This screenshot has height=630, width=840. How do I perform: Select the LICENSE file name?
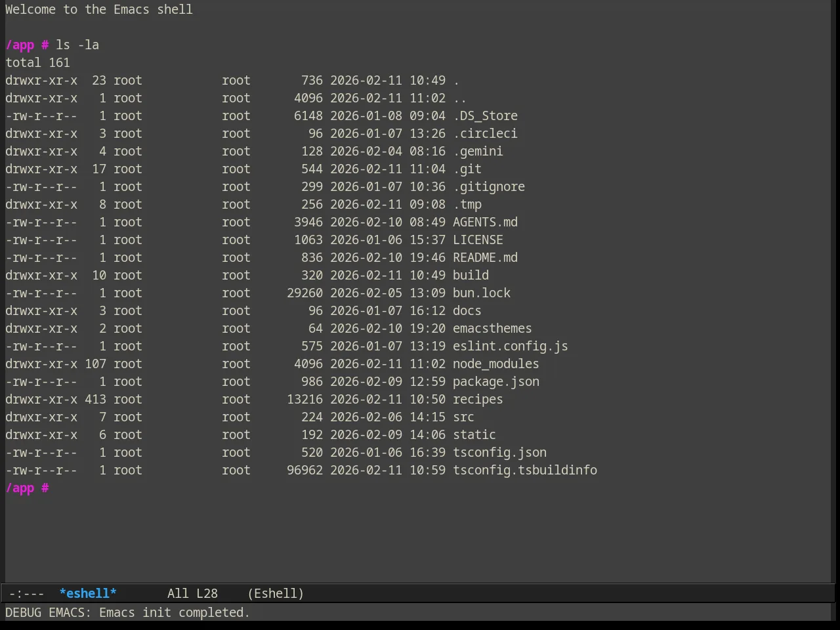(x=478, y=240)
